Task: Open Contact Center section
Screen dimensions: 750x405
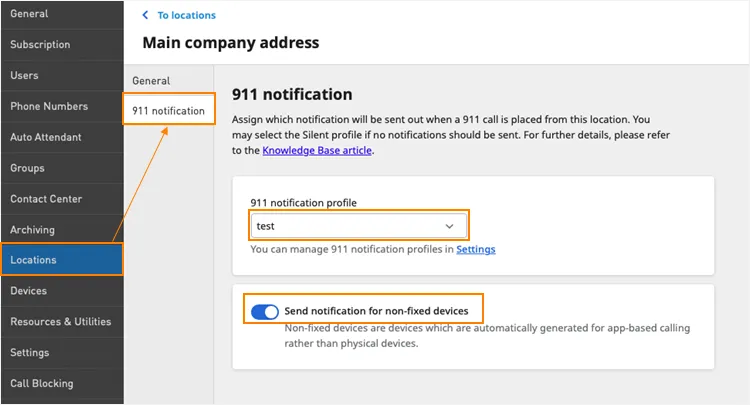Action: pos(62,199)
